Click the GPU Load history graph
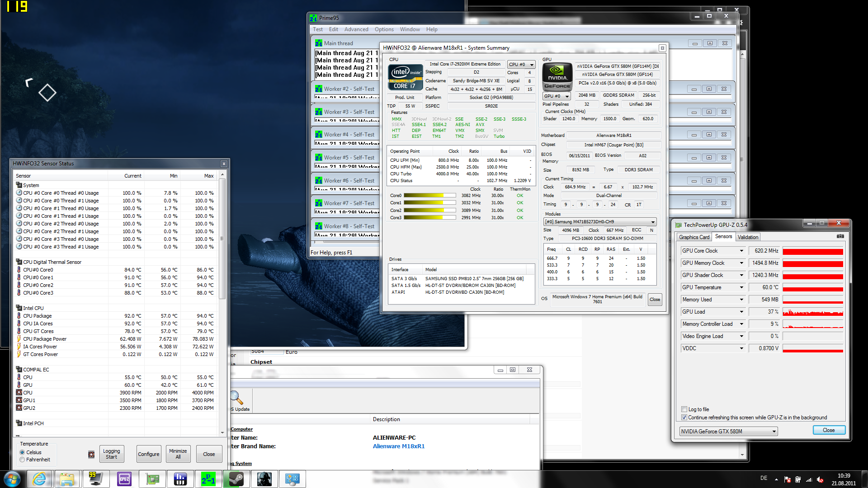 tap(812, 312)
